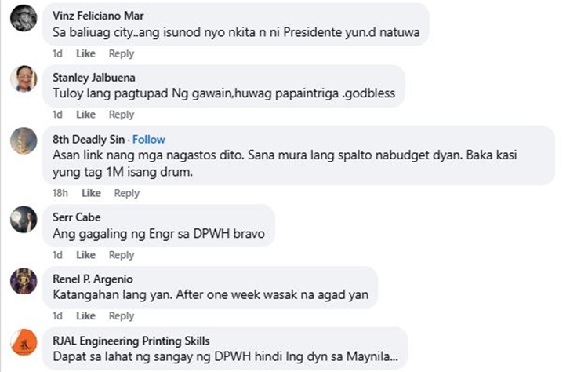This screenshot has width=588, height=372.
Task: Like Renel P. Argenio's comment
Action: click(x=86, y=316)
